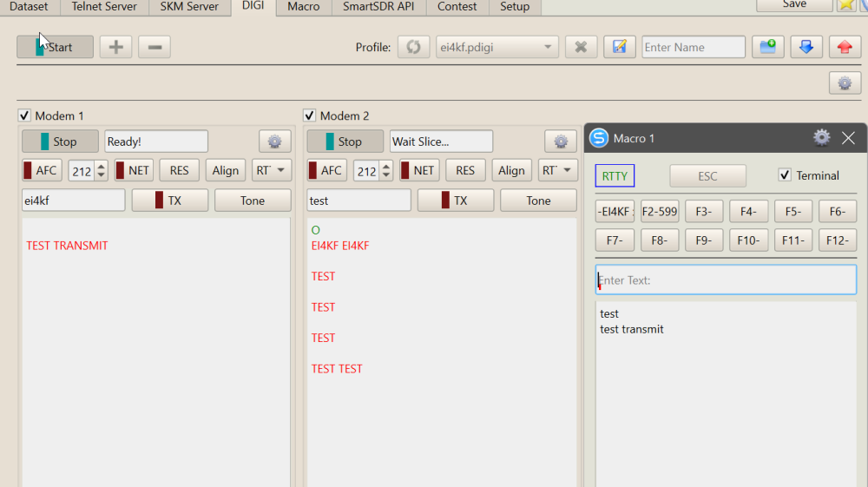Toggle NET on Modem 1
Screen dimensions: 868x487
click(133, 170)
